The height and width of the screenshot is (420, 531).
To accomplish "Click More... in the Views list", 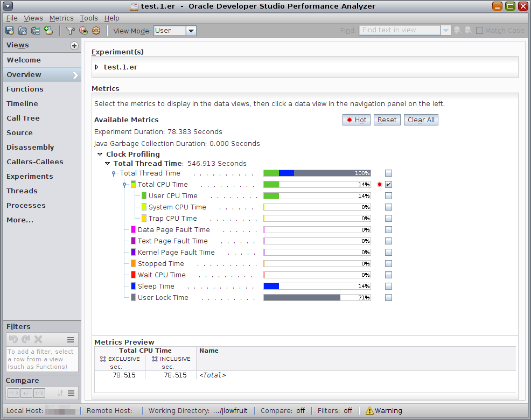I will pyautogui.click(x=42, y=220).
